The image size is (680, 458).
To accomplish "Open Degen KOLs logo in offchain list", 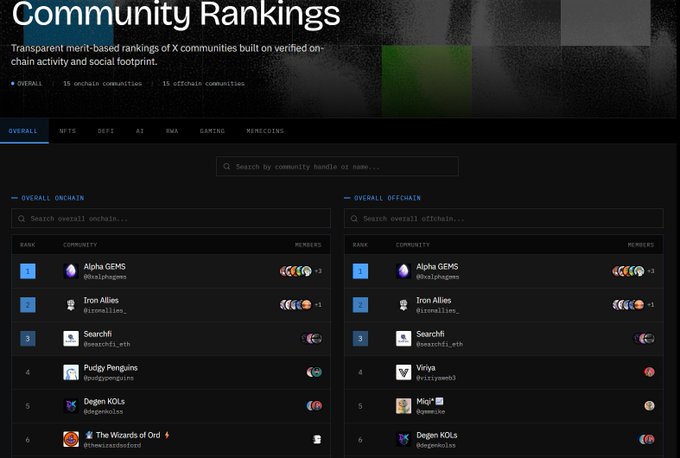I will coord(403,439).
